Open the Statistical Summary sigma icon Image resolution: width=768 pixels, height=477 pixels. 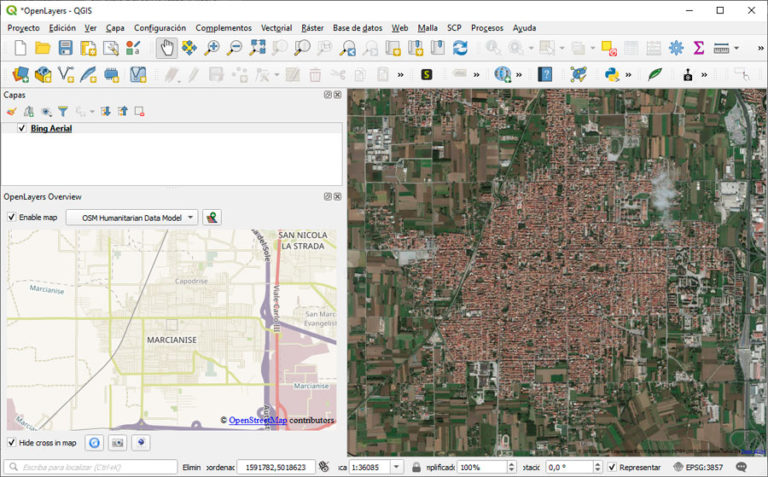[698, 48]
